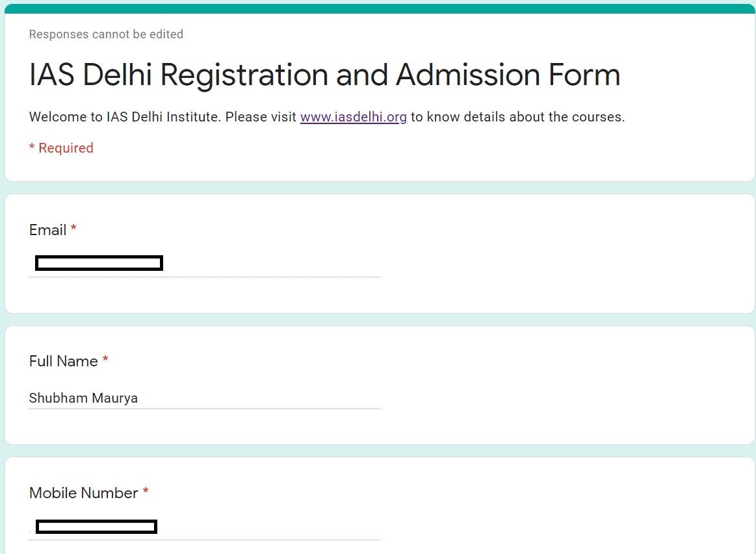
Task: Click the "to know details about the courses" text
Action: (517, 118)
